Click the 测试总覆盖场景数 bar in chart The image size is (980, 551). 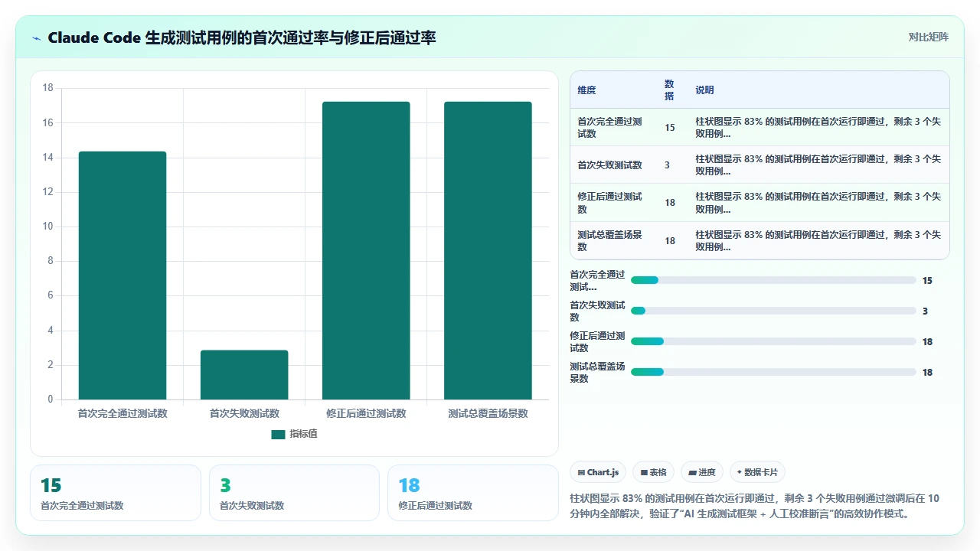pos(488,250)
